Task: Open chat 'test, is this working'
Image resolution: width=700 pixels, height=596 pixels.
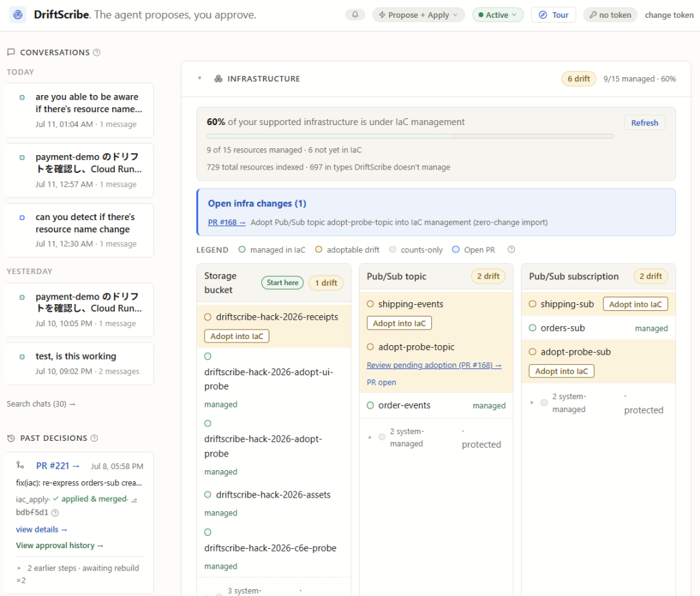Action: tap(79, 364)
